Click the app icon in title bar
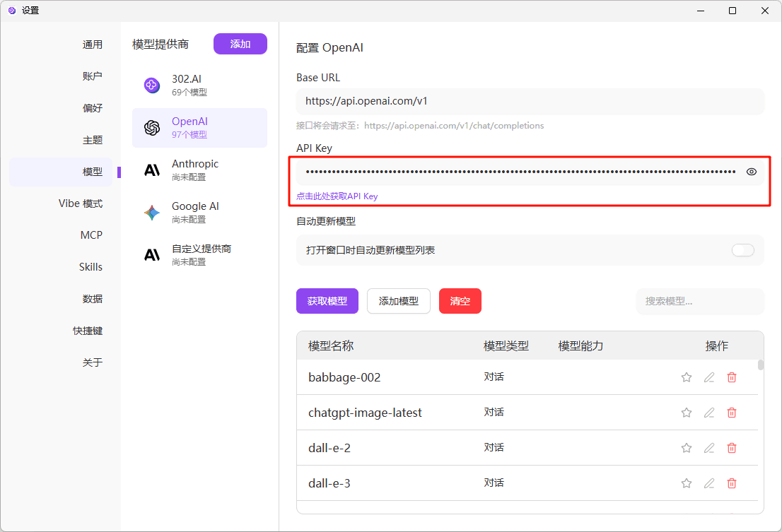The width and height of the screenshot is (782, 532). 12,11
